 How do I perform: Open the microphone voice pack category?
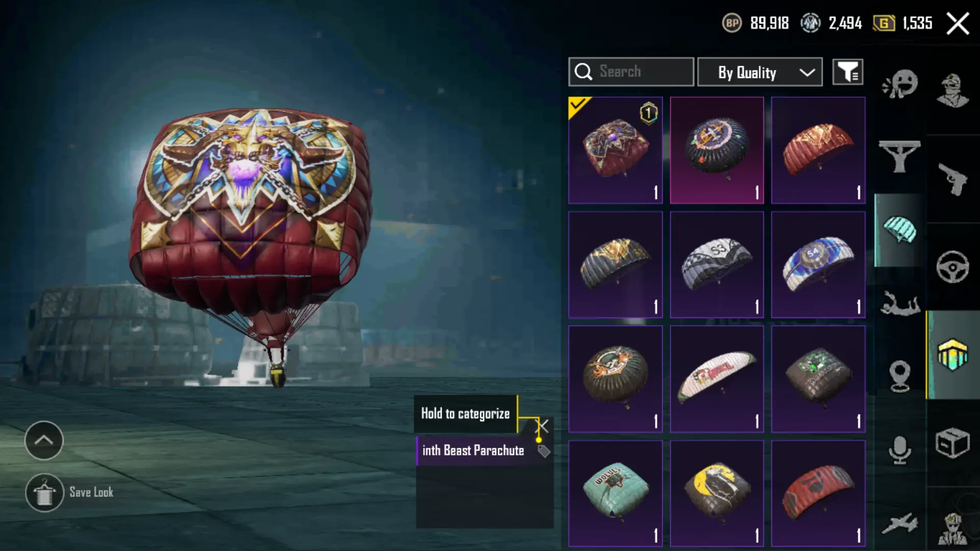click(899, 450)
